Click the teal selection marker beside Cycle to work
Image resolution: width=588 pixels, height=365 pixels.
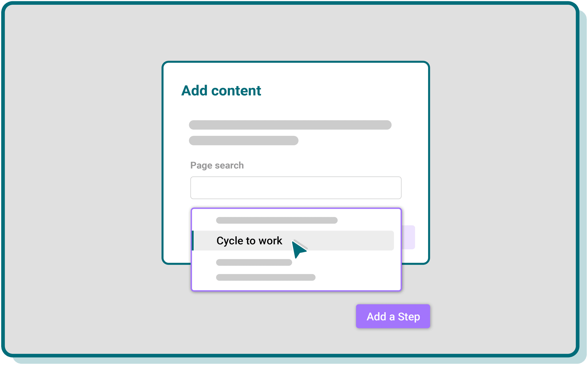tap(193, 240)
